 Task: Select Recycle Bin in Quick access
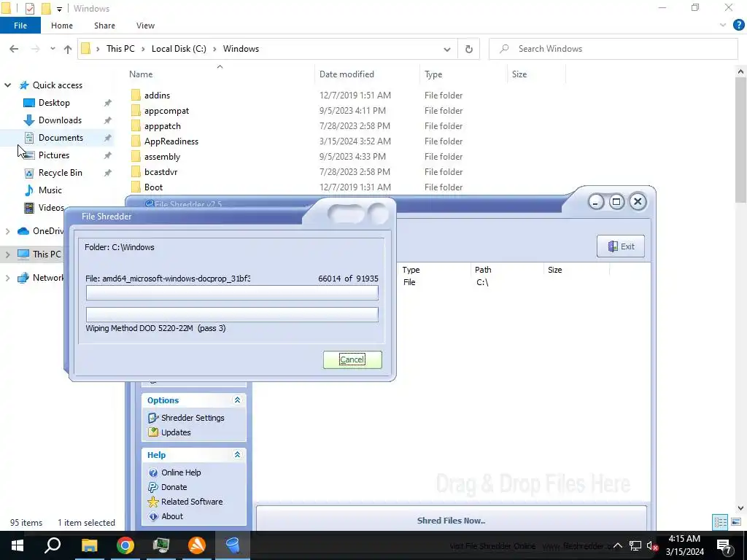click(60, 172)
